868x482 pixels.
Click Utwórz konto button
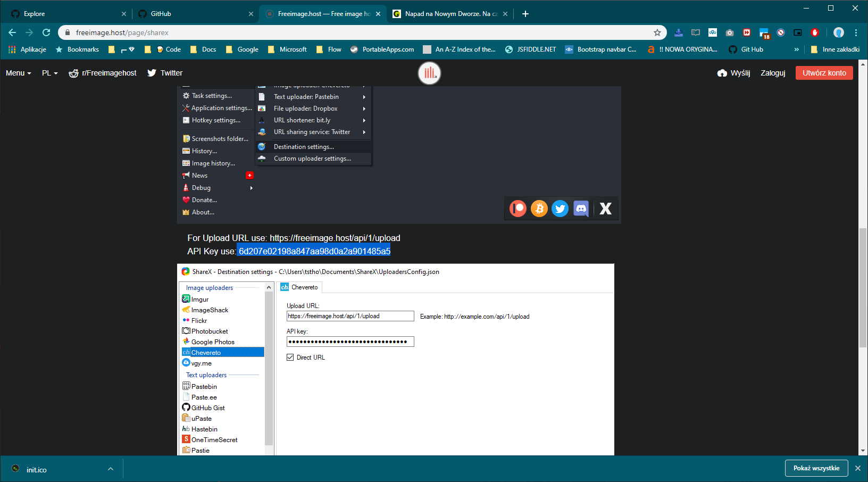824,73
